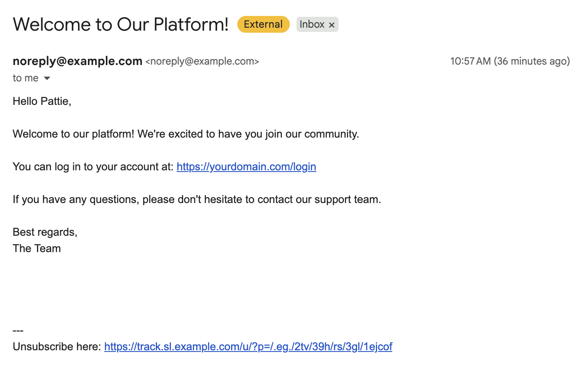Open the https://yourdomain.com/login link
The image size is (588, 375).
pyautogui.click(x=246, y=167)
